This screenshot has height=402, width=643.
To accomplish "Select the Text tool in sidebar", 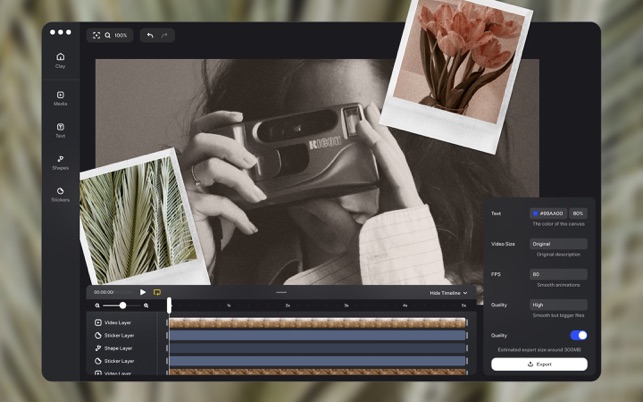I will (60, 127).
